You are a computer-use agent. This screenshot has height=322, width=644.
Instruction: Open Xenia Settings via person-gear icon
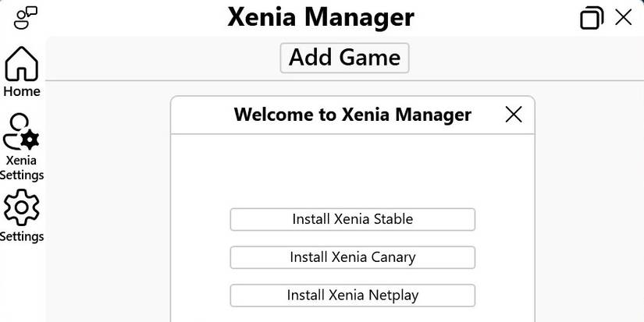[x=21, y=131]
